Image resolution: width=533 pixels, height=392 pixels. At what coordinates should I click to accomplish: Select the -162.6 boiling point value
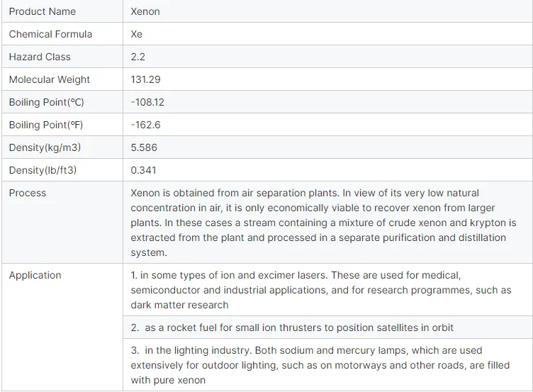[x=145, y=125]
